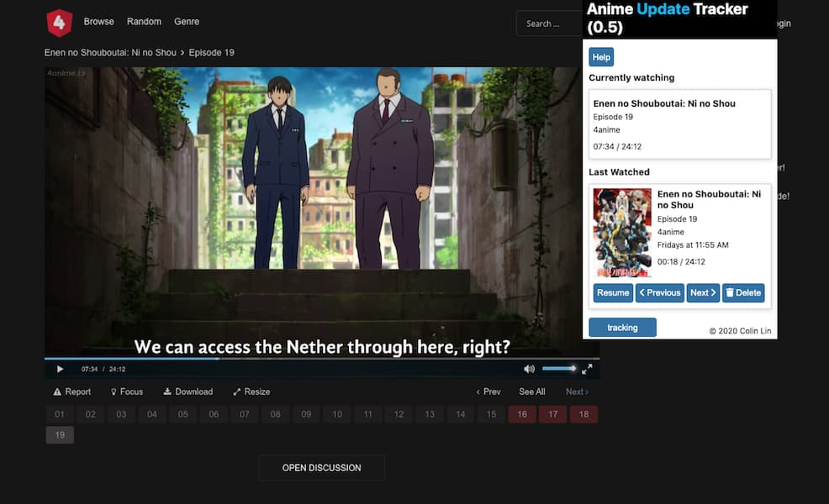Select episode 06
The width and height of the screenshot is (829, 504).
tap(214, 414)
